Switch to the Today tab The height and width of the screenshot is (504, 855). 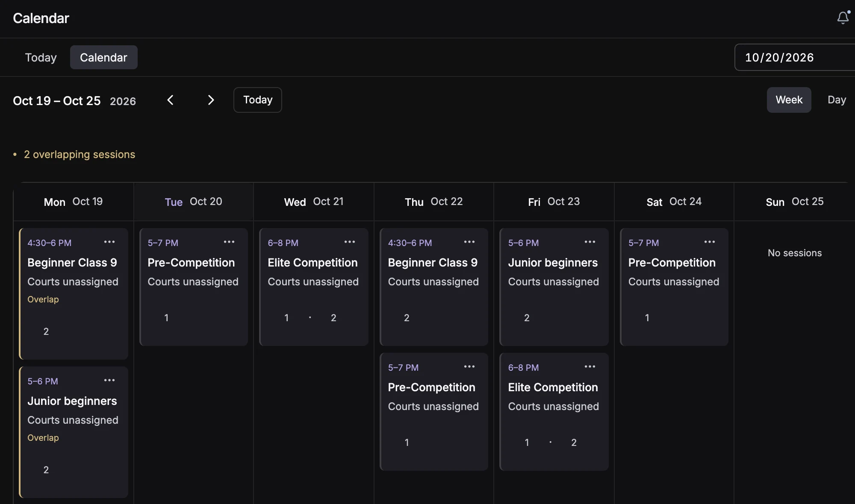[41, 57]
